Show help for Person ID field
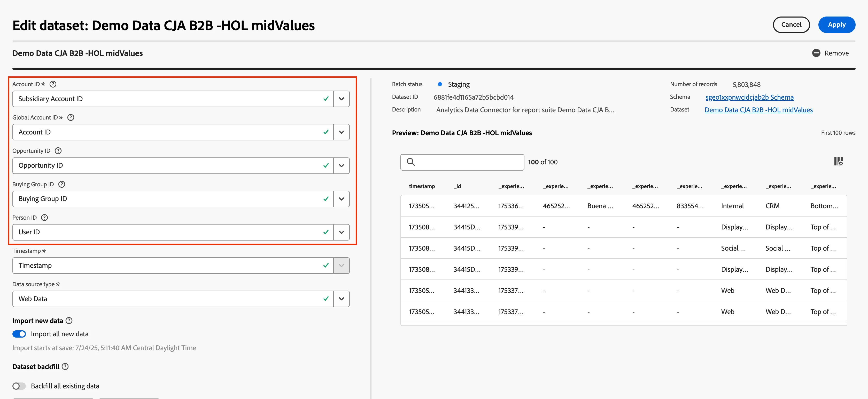This screenshot has width=868, height=399. [x=44, y=218]
